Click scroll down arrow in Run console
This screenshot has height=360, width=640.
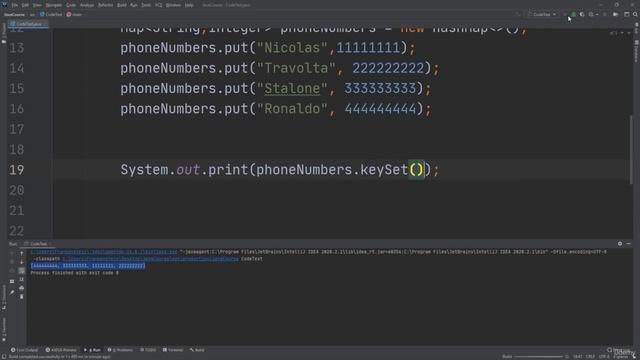coord(22,262)
